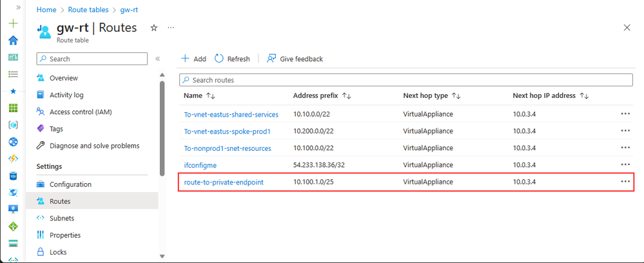Open the SQL databases icon

click(14, 175)
